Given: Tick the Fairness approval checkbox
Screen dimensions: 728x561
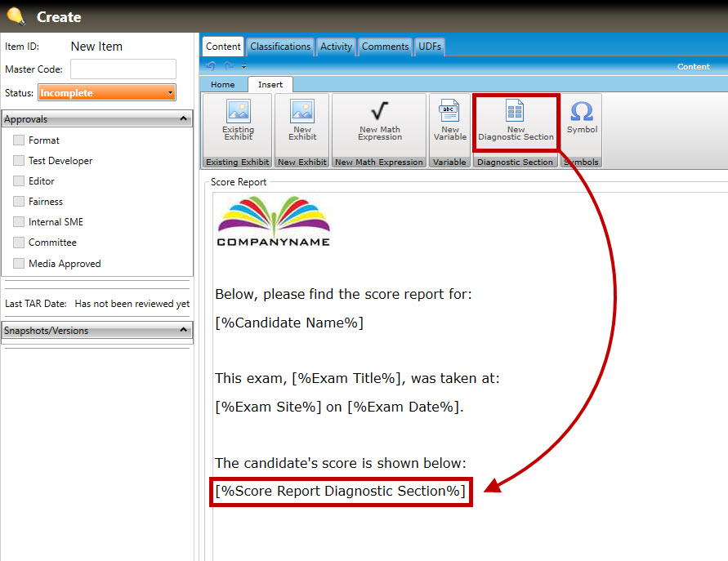Looking at the screenshot, I should click(19, 202).
